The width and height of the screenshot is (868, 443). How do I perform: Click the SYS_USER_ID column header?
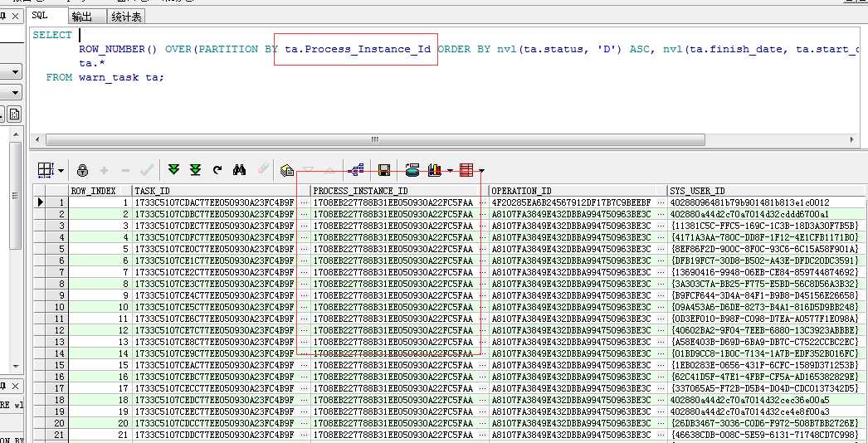766,191
